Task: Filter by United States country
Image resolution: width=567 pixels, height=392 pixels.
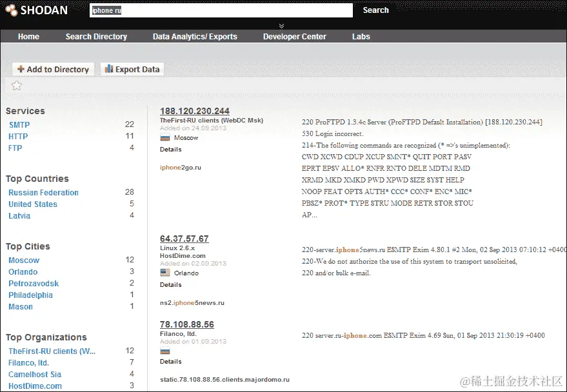Action: click(33, 204)
